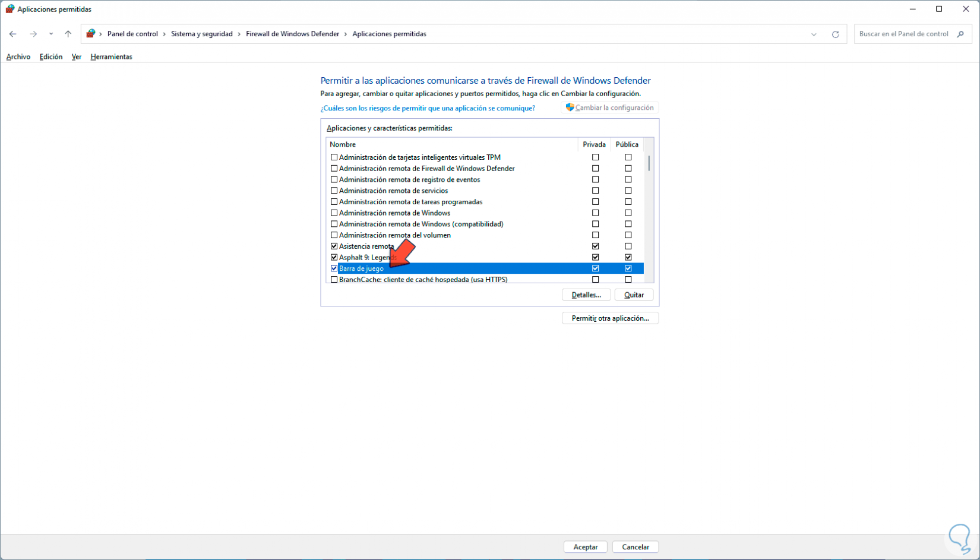Click the Cancelar button
980x560 pixels.
(635, 547)
